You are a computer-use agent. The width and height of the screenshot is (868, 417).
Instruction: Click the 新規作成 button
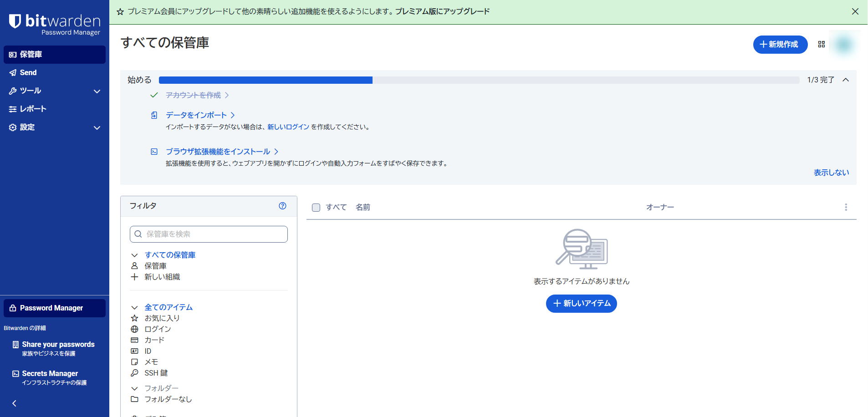coord(780,44)
